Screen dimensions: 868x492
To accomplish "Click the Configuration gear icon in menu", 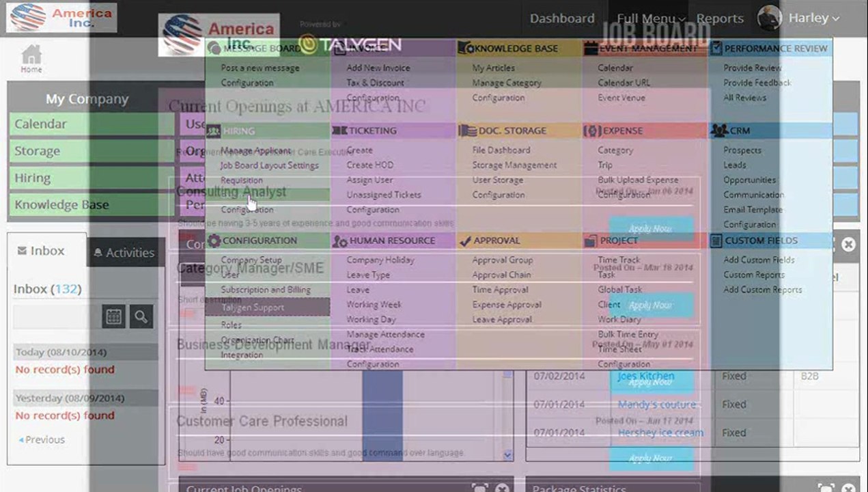I will pos(214,241).
